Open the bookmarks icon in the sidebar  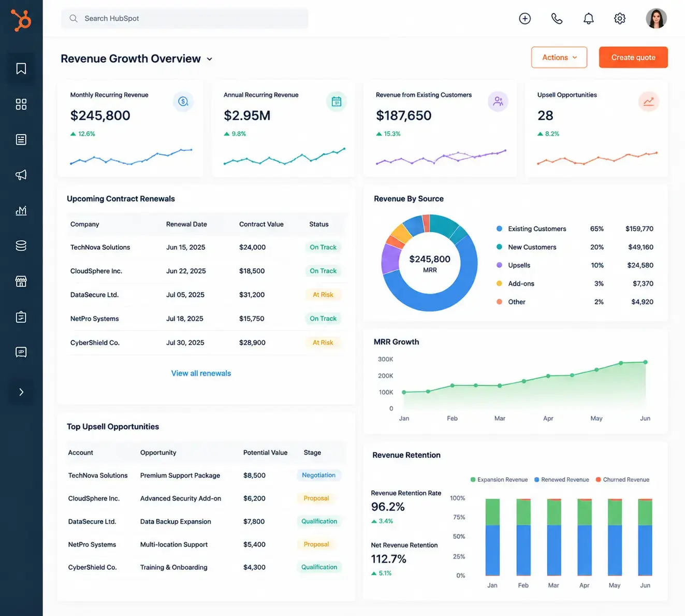pyautogui.click(x=21, y=68)
